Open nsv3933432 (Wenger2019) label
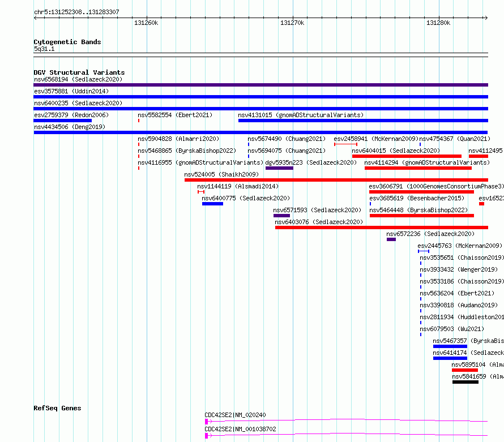This screenshot has height=442, width=504. coord(459,269)
